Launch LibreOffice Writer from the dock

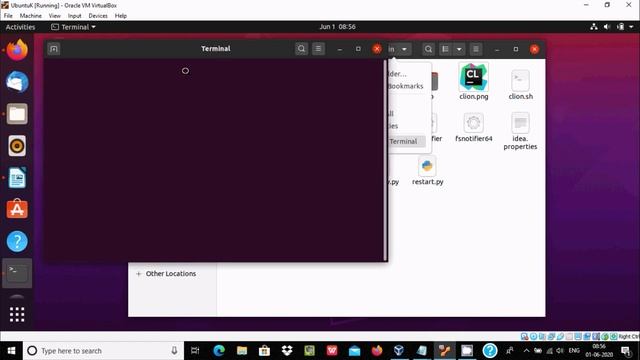pyautogui.click(x=17, y=178)
